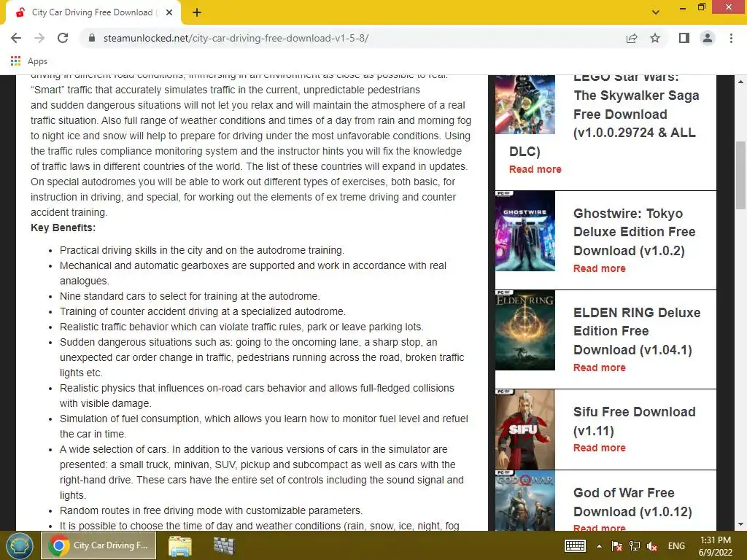Open the Elden Ring cover thumbnail
Screen dimensions: 747x560
[x=525, y=330]
